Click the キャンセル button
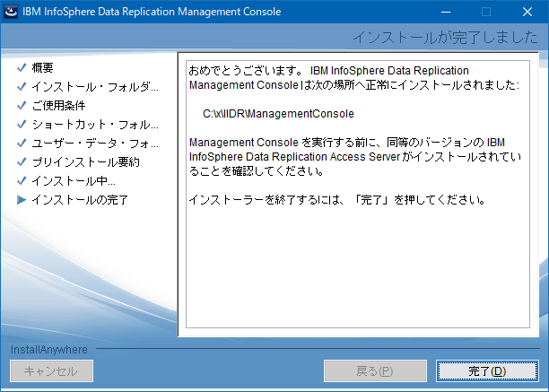Viewport: 549px width, 392px height. coord(51,371)
